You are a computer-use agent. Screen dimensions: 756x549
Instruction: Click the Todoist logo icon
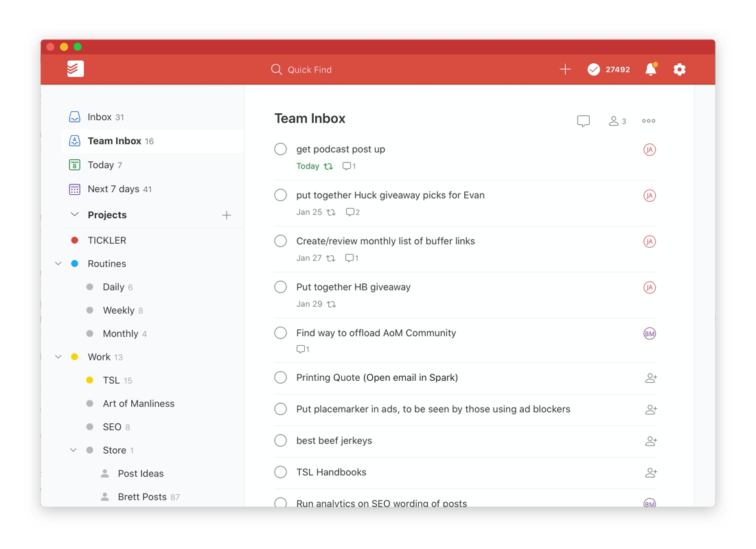[x=75, y=69]
